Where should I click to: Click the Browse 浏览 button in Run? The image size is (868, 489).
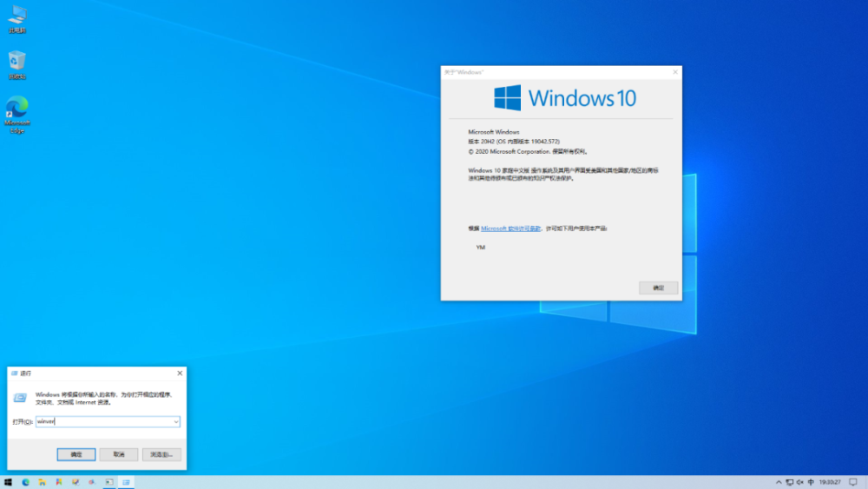tap(161, 454)
